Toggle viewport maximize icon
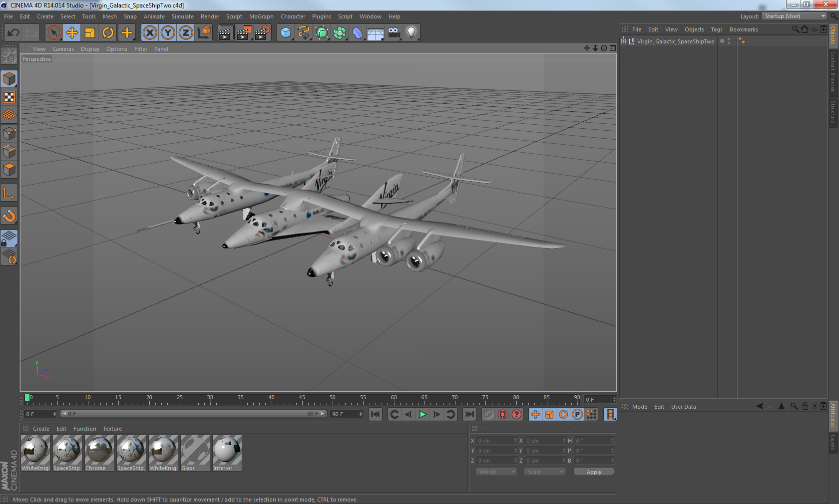839x504 pixels. click(x=613, y=48)
